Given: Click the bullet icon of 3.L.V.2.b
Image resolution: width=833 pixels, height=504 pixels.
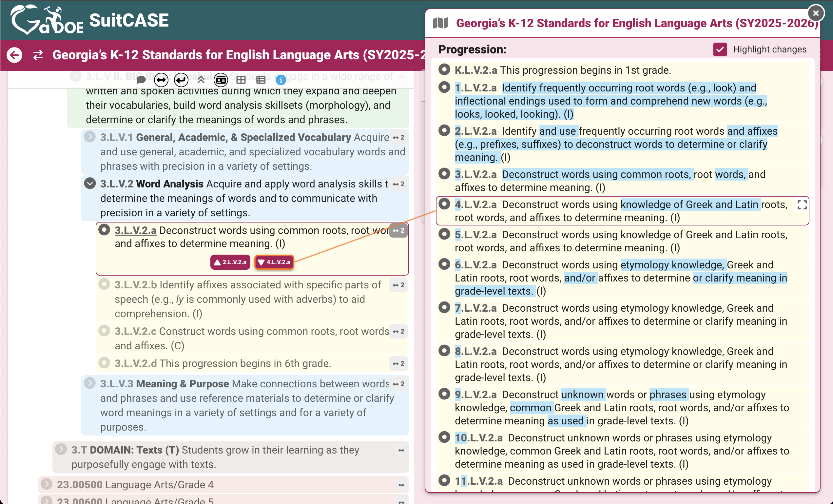Looking at the screenshot, I should click(x=104, y=284).
